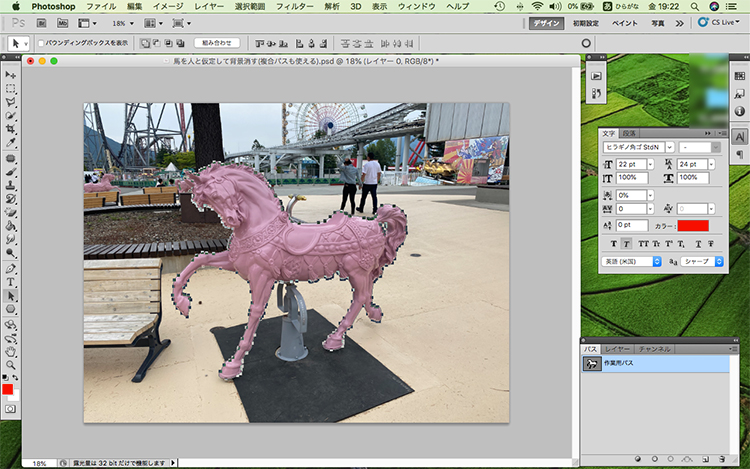Screen dimensions: 750x469
Task: Select the Horizontal Type tool
Action: pos(11,282)
